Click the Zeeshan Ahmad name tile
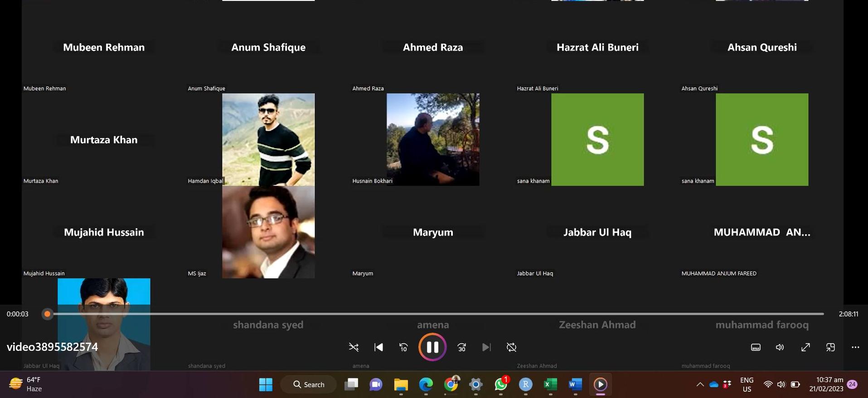 pos(597,325)
